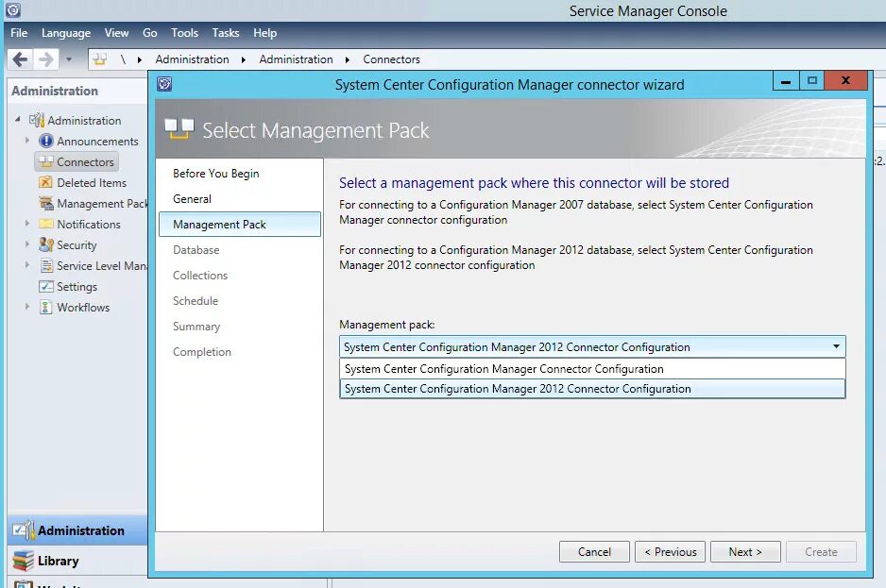Image resolution: width=886 pixels, height=588 pixels.
Task: Select the Management Pack wizard step
Action: [x=240, y=225]
